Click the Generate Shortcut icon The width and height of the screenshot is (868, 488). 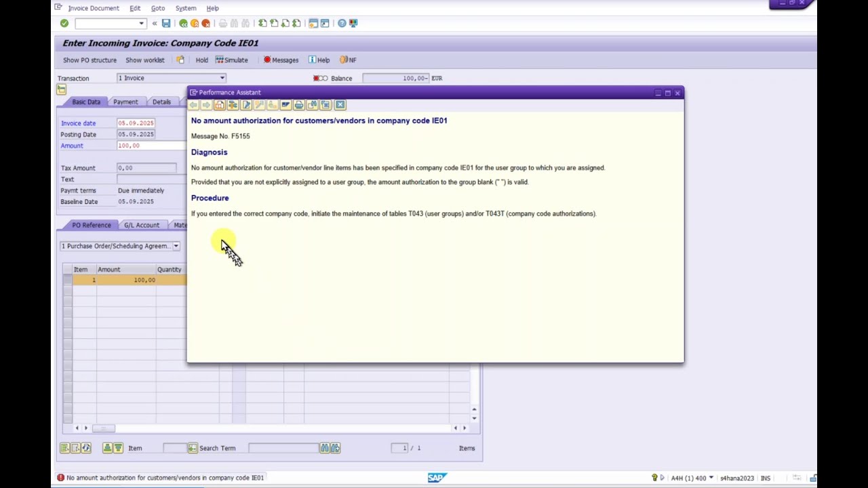pos(325,23)
